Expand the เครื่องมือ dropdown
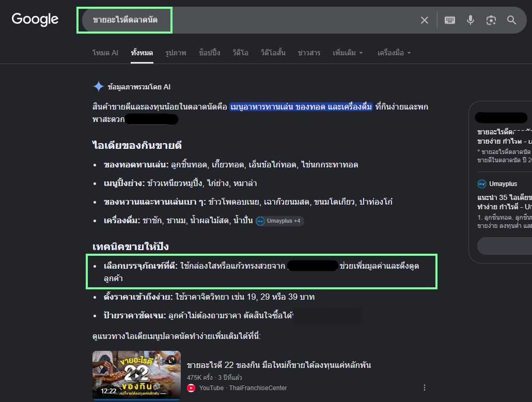 click(x=394, y=53)
